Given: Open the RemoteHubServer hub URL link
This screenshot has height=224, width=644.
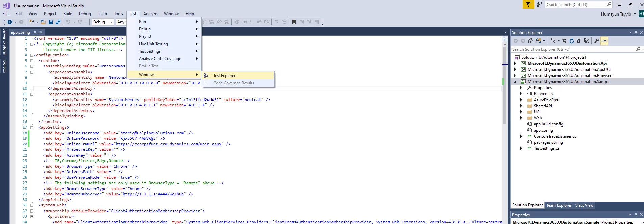Looking at the screenshot, I should 153,194.
